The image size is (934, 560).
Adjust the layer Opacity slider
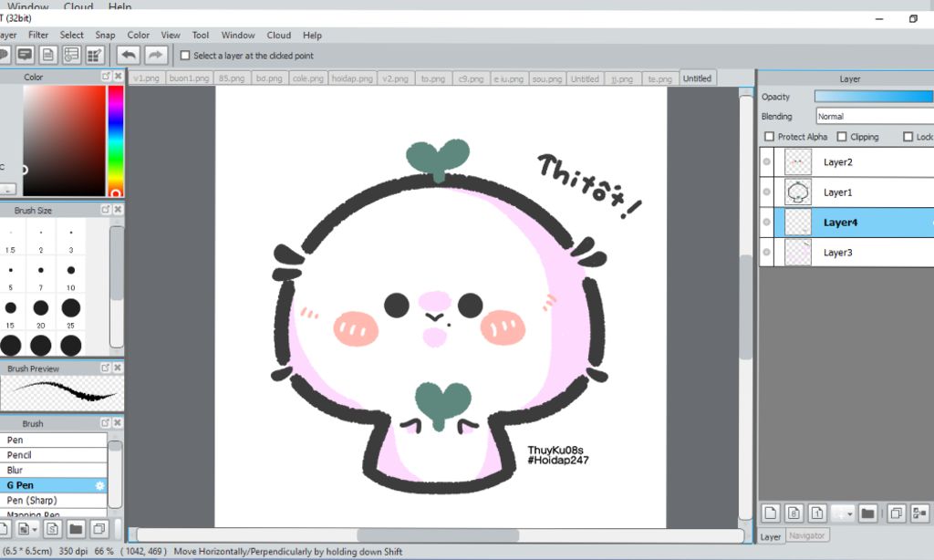click(x=874, y=96)
